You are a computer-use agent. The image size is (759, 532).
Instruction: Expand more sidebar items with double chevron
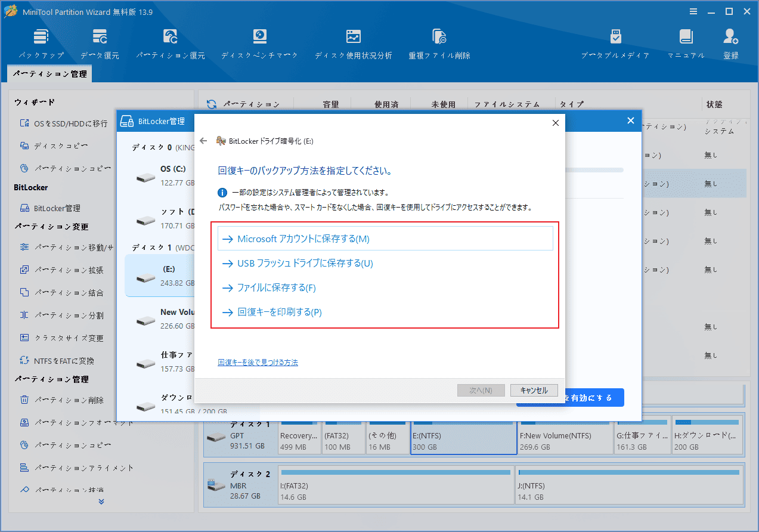(101, 502)
